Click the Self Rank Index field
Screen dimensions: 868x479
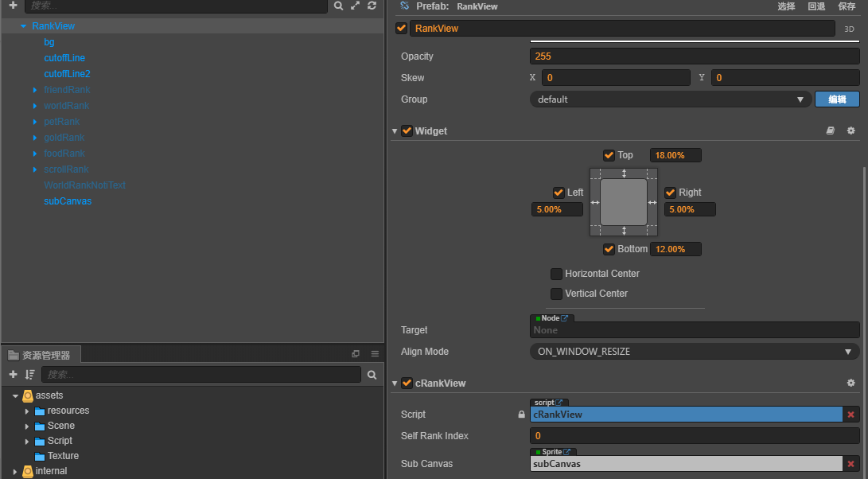(695, 436)
